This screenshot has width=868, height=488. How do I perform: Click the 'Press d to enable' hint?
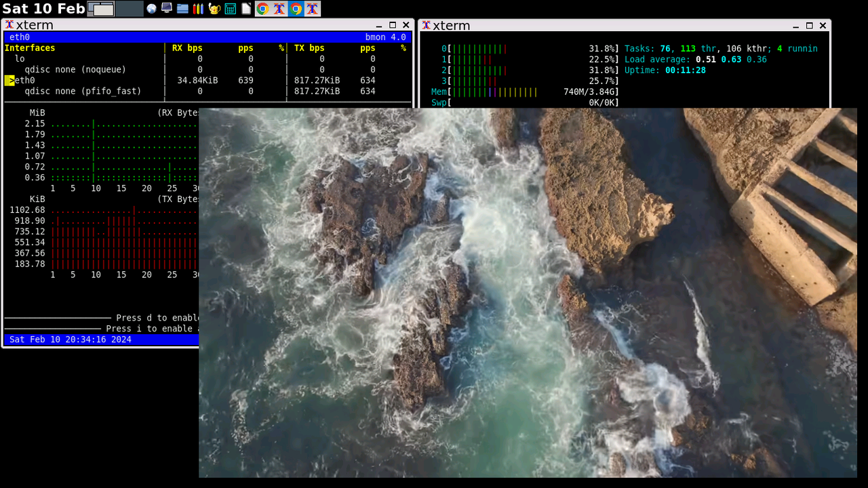pos(157,318)
